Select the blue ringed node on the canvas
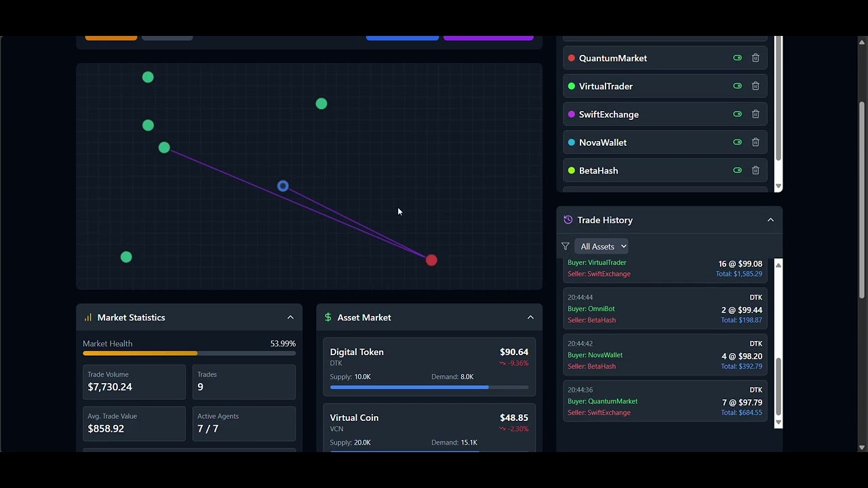Viewport: 868px width, 488px height. (283, 186)
